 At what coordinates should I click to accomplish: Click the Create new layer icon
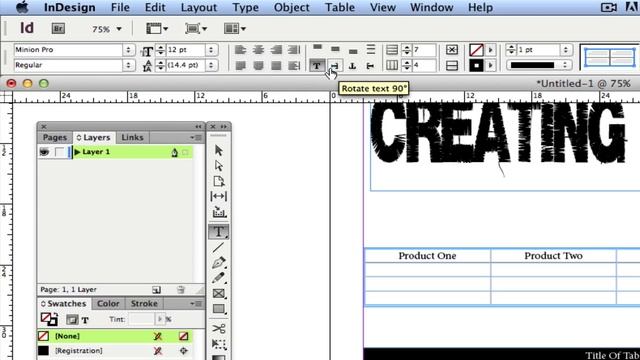point(156,290)
